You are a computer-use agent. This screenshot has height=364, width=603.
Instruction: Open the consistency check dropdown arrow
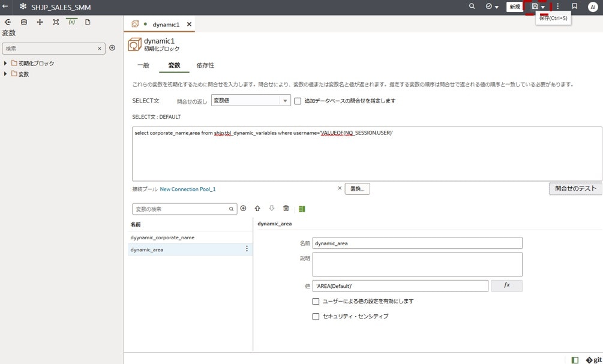tap(497, 7)
